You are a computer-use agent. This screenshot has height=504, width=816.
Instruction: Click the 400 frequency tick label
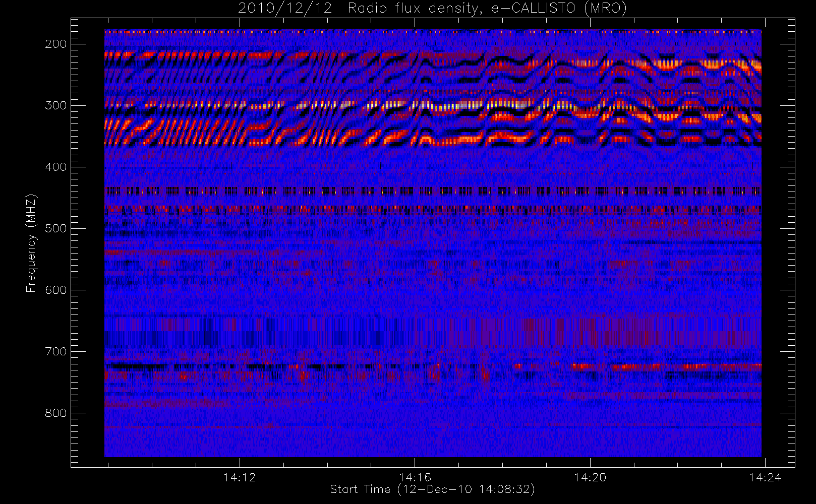coord(56,167)
